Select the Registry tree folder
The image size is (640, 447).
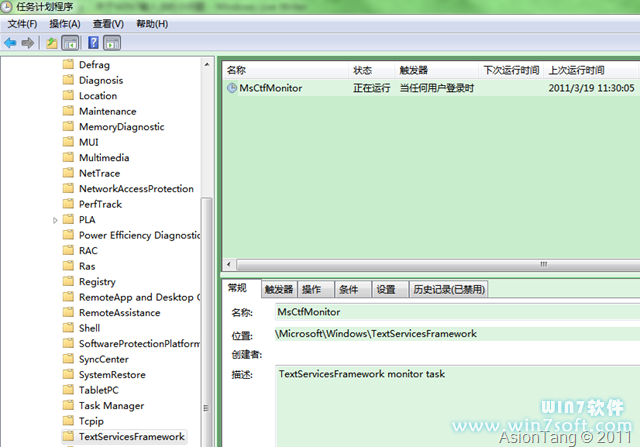pyautogui.click(x=97, y=282)
